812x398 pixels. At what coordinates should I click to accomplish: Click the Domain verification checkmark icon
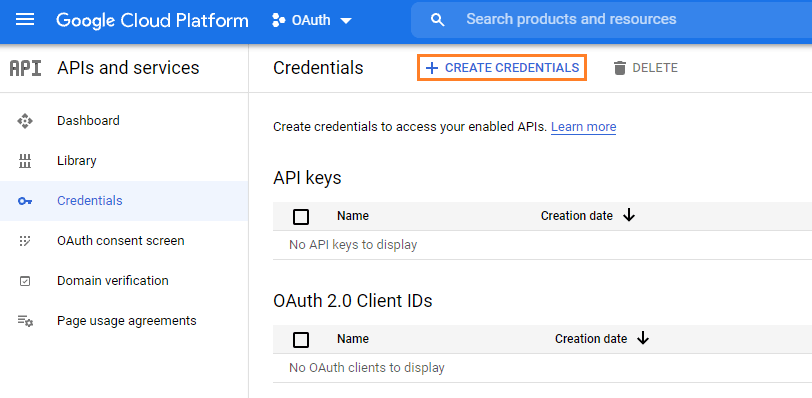[x=25, y=281]
